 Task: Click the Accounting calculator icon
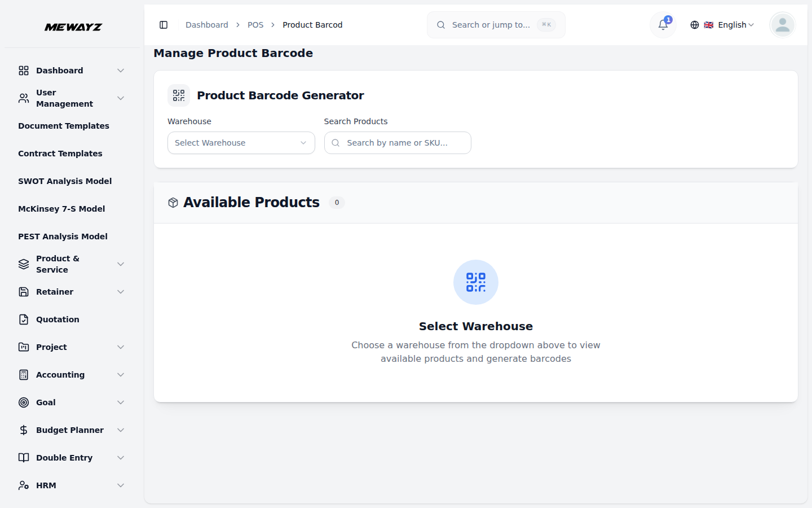24,375
